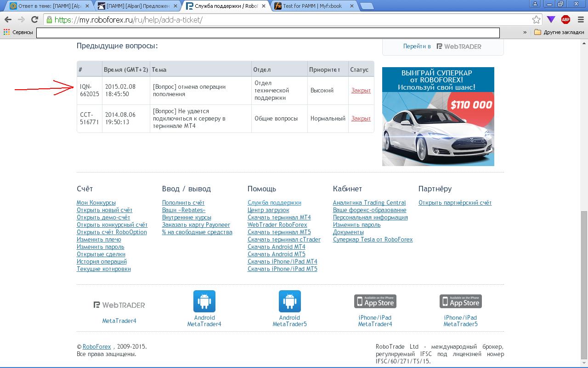Click the vertical page scrollbar
Viewport: 588px width, 368px height.
(x=584, y=284)
